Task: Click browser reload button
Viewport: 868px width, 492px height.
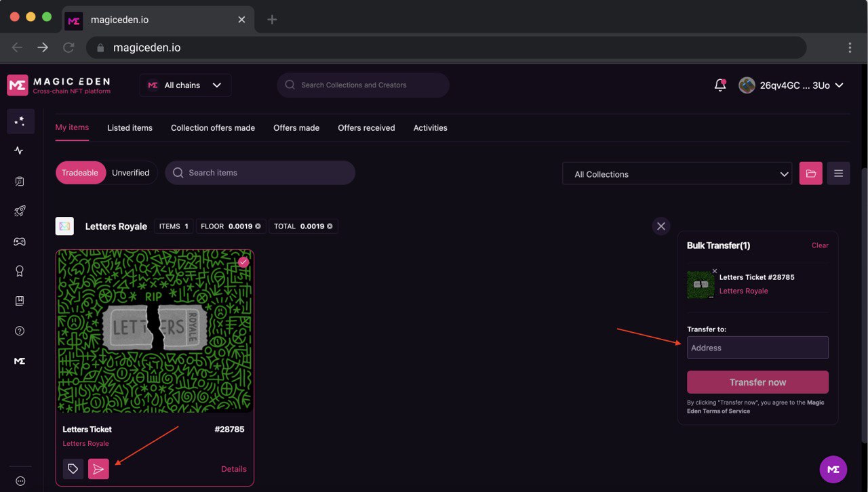Action: click(68, 47)
